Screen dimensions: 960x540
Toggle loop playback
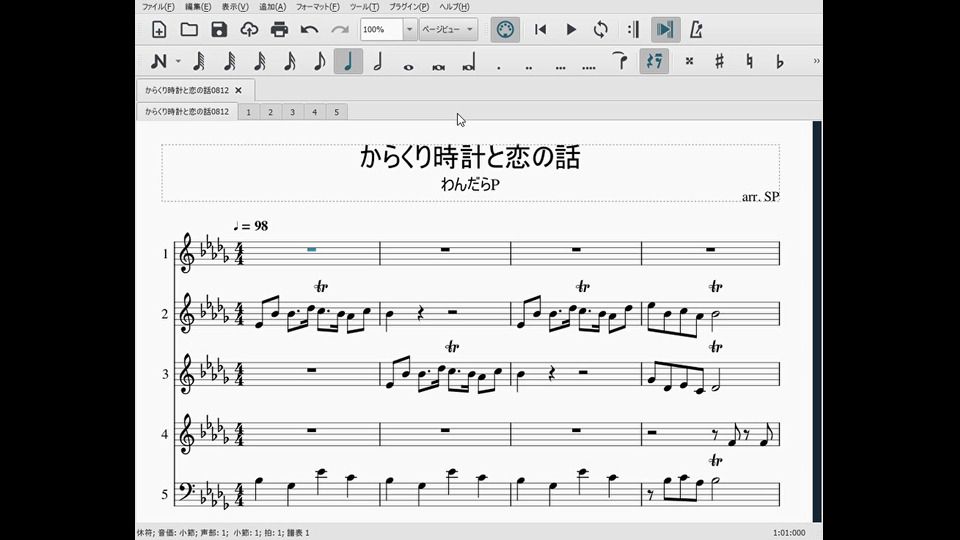pyautogui.click(x=601, y=29)
